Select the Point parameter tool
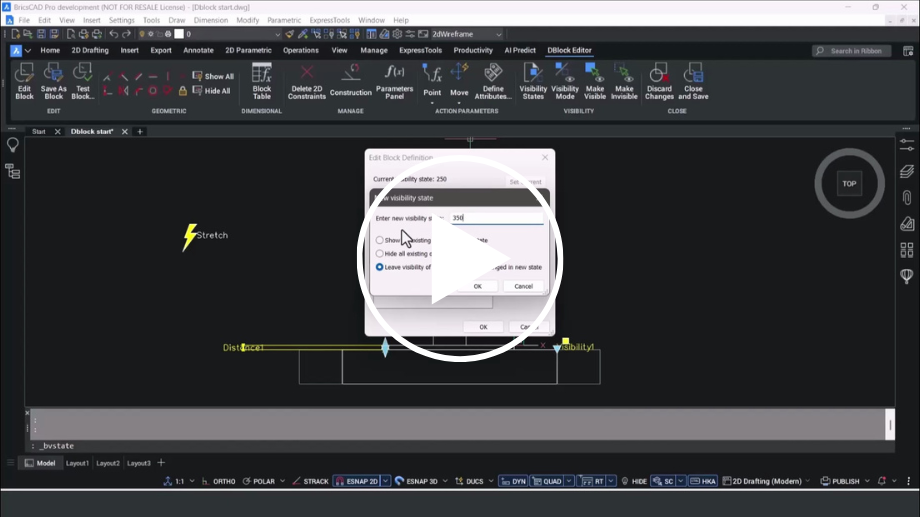 coord(432,81)
